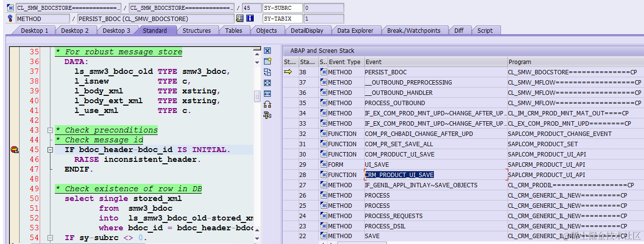Click the source icon in stack row 25
644x244 pixels.
coord(323,205)
